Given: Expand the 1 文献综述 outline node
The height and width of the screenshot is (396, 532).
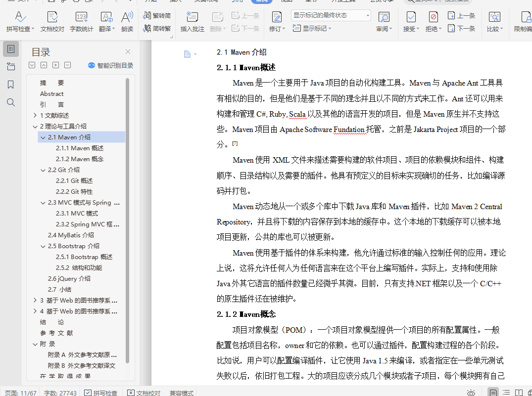Looking at the screenshot, I should click(x=35, y=115).
